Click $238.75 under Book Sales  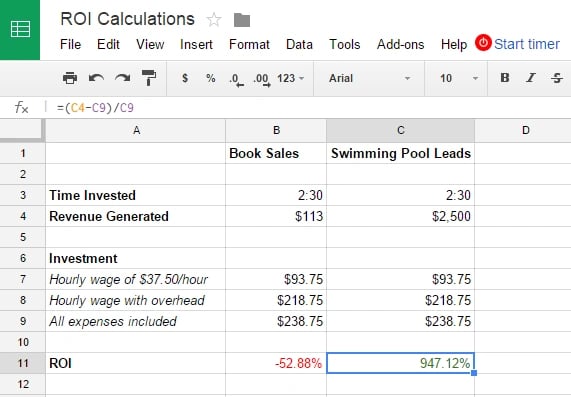276,321
